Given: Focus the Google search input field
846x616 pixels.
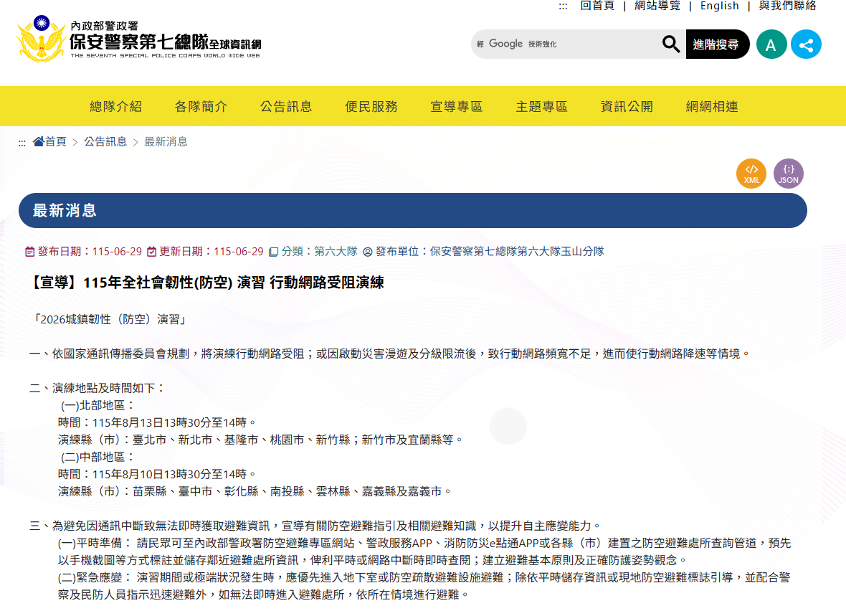Looking at the screenshot, I should (566, 44).
